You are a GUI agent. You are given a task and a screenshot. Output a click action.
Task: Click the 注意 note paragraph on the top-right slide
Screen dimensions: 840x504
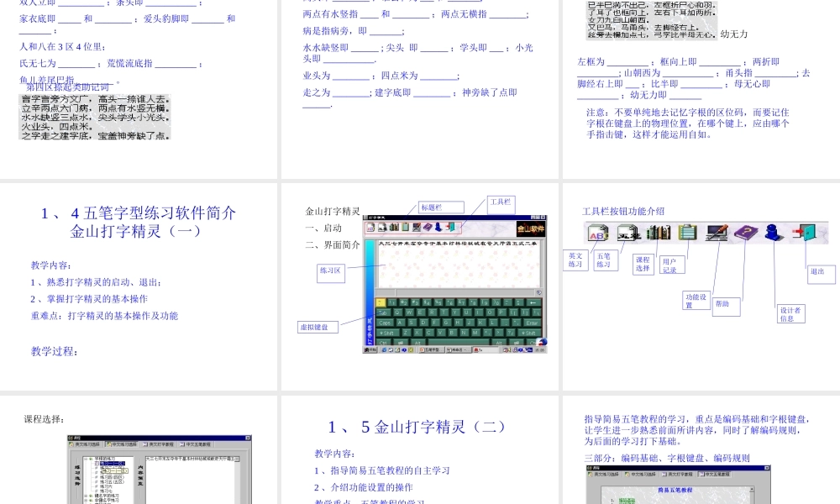[688, 123]
